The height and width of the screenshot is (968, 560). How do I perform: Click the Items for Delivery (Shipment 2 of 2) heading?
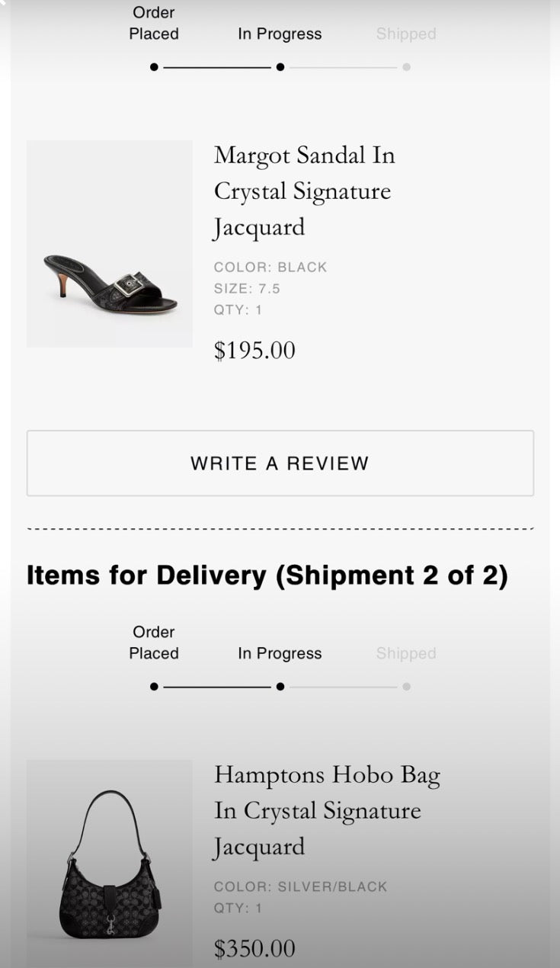tap(267, 575)
